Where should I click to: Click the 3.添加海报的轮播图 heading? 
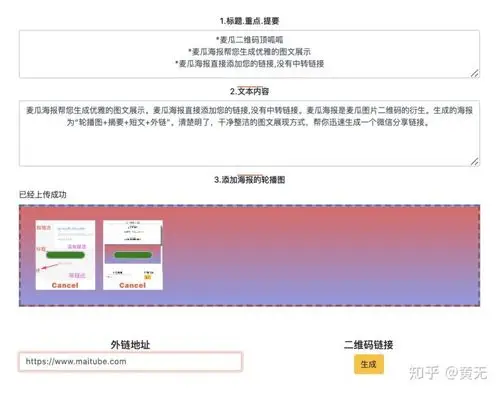[x=249, y=180]
